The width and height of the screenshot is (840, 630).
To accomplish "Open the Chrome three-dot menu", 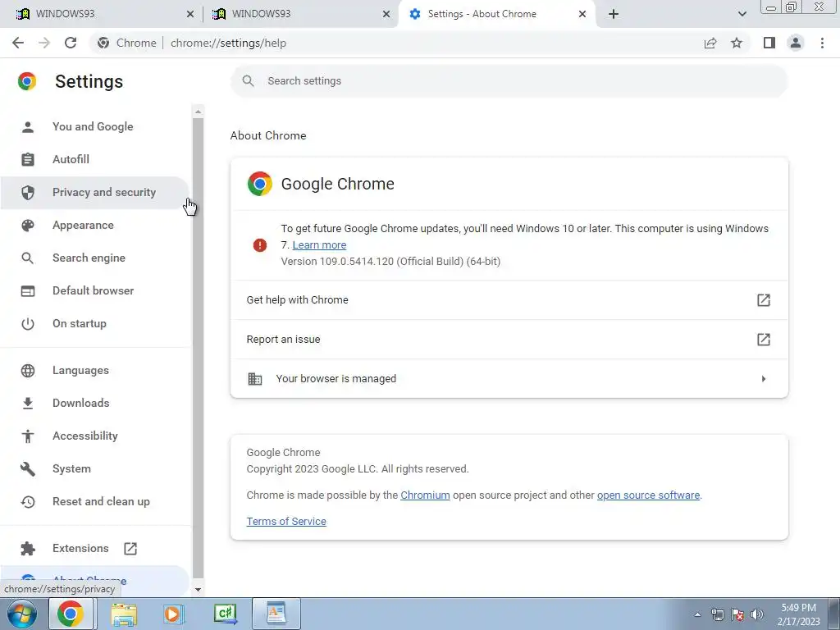I will (822, 43).
